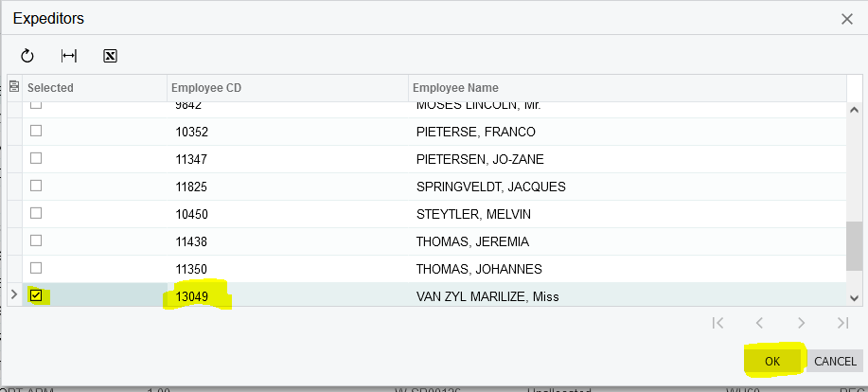Tick the checkbox for PIETERSE, FRANCO
The height and width of the screenshot is (392, 868).
tap(37, 132)
